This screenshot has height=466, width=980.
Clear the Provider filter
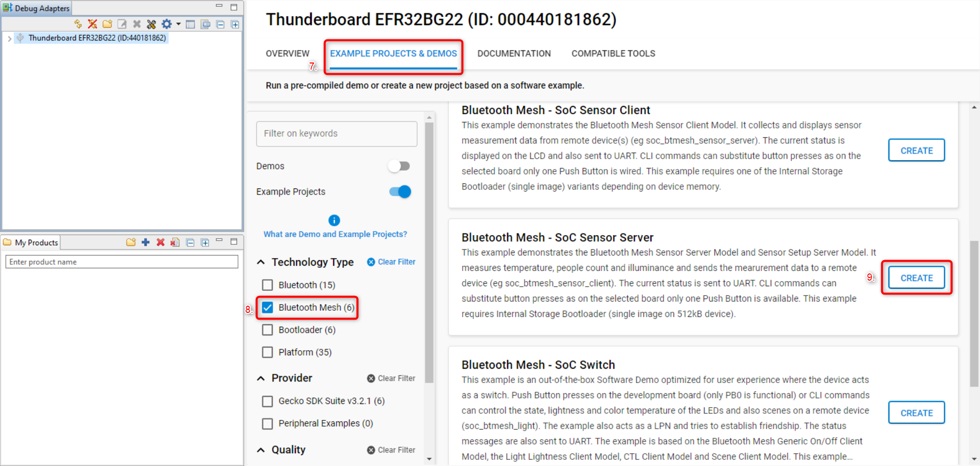[391, 378]
